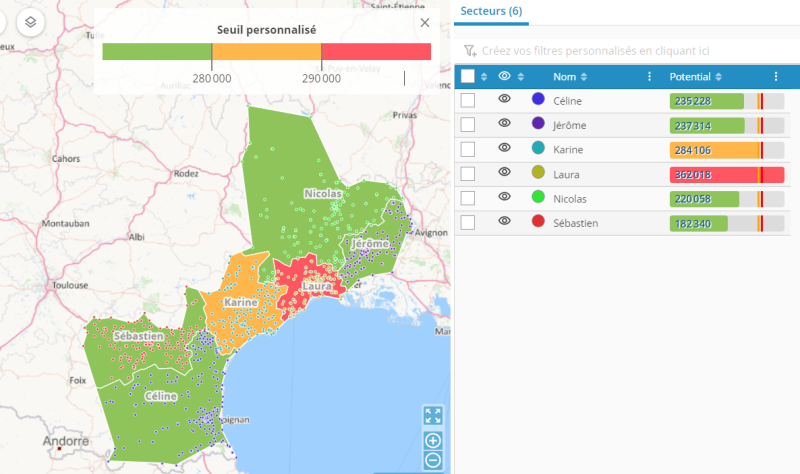Switch to the Secteurs (6) tab
800x474 pixels.
491,11
